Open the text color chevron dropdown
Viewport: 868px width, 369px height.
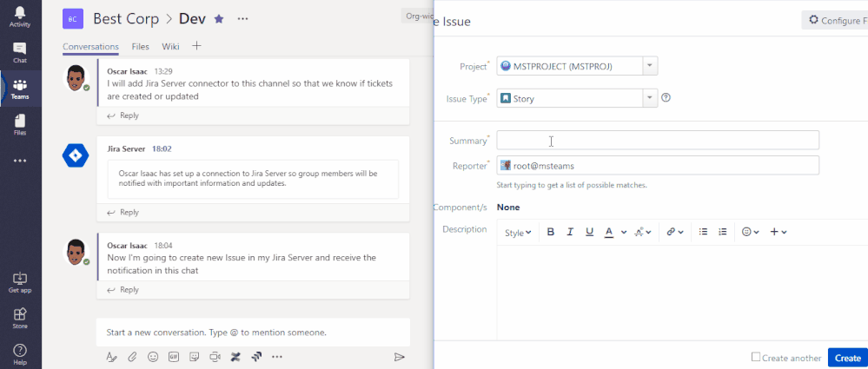624,233
